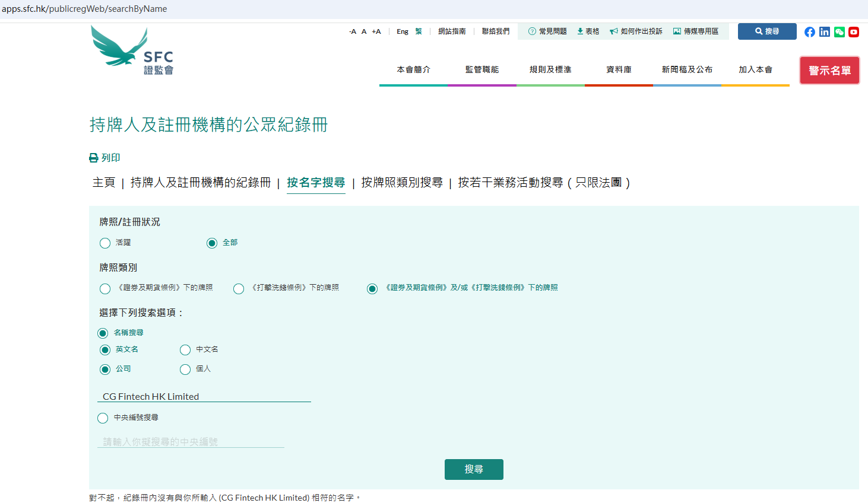The width and height of the screenshot is (868, 503).
Task: Open the SFC Facebook page icon
Action: 809,32
